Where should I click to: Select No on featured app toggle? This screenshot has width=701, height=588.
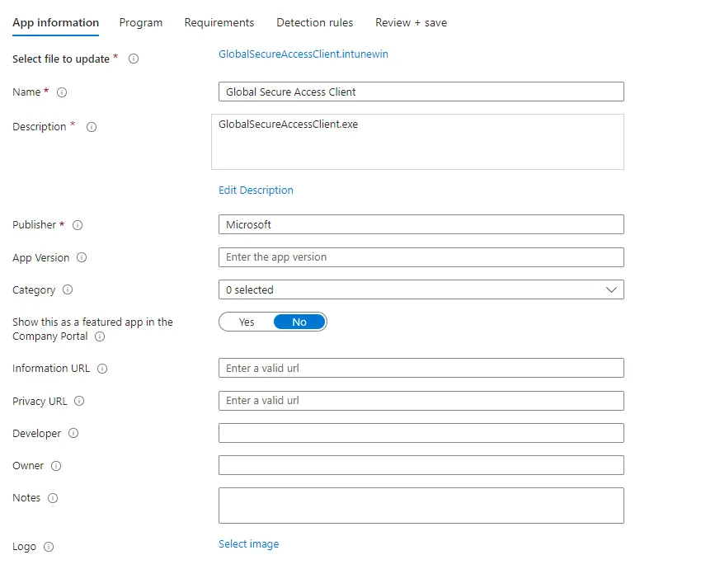click(299, 322)
